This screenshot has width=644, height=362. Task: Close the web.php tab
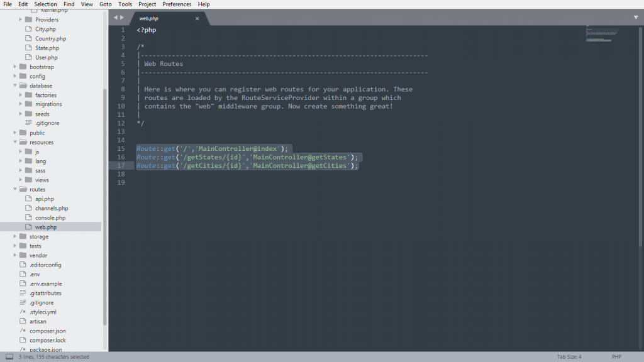click(x=197, y=18)
